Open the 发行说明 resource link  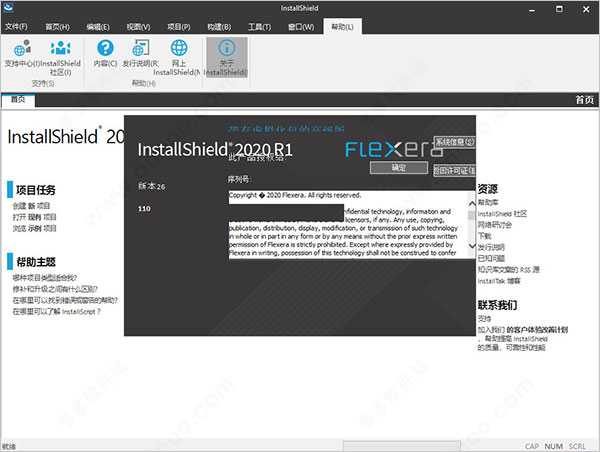[491, 247]
